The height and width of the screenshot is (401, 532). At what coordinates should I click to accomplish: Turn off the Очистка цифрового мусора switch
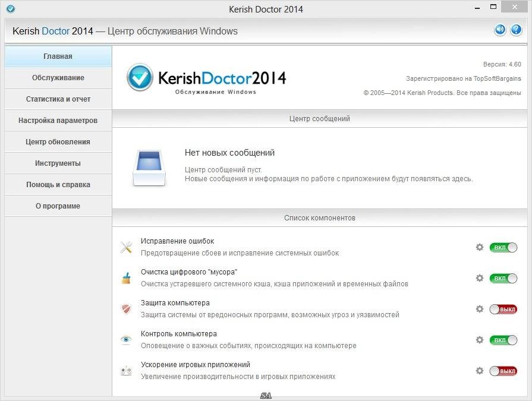click(503, 278)
